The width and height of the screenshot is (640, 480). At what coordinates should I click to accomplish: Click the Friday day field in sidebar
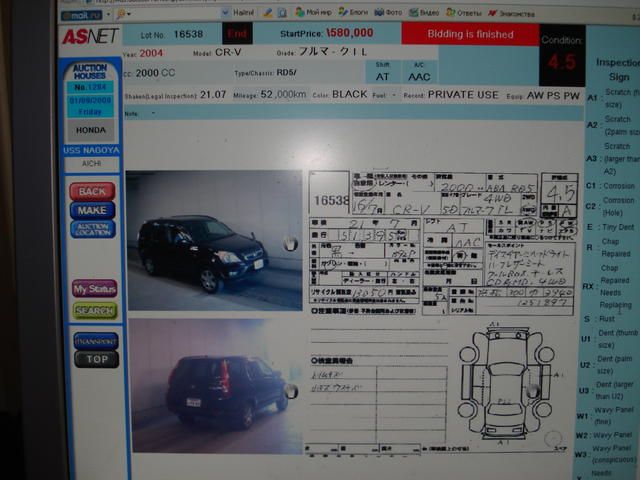pos(90,111)
